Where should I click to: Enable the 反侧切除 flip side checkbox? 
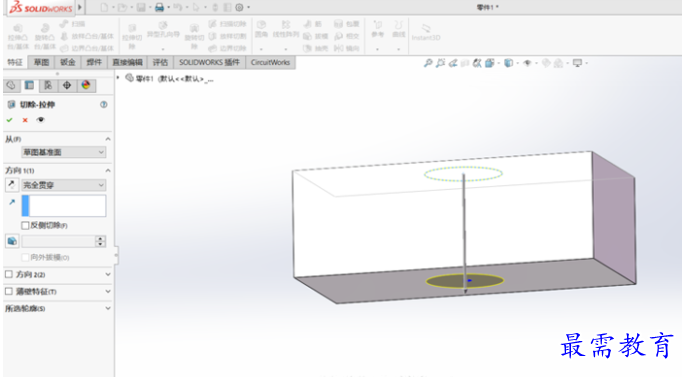point(25,225)
